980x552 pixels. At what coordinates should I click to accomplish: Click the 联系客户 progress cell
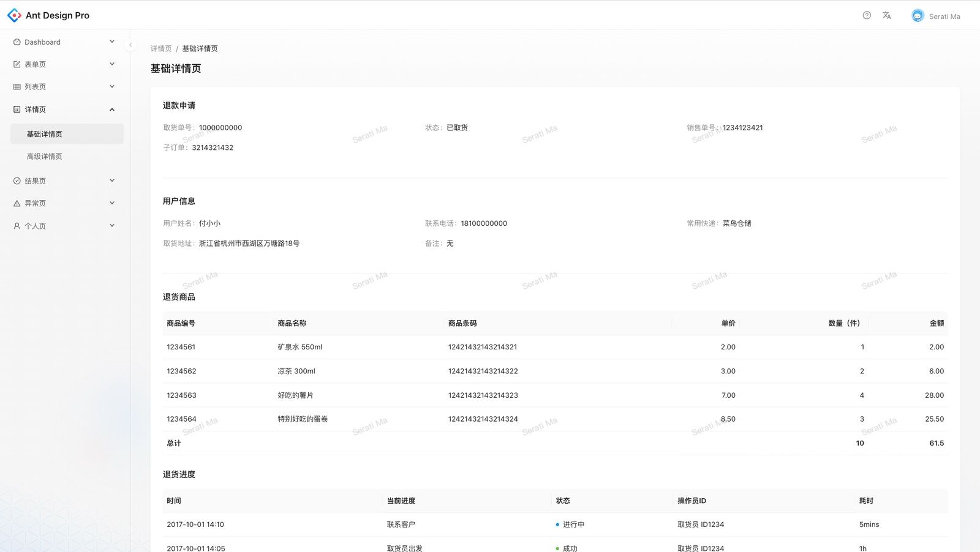click(x=401, y=524)
